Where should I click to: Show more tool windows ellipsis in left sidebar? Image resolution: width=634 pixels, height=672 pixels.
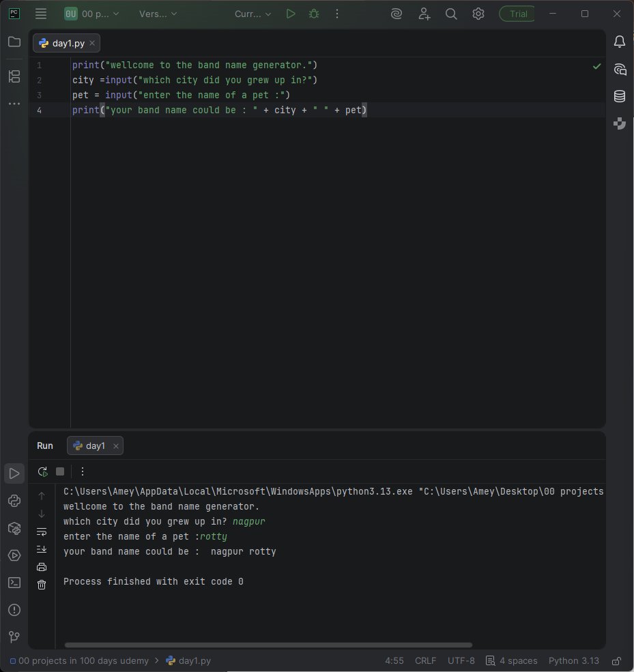point(14,104)
